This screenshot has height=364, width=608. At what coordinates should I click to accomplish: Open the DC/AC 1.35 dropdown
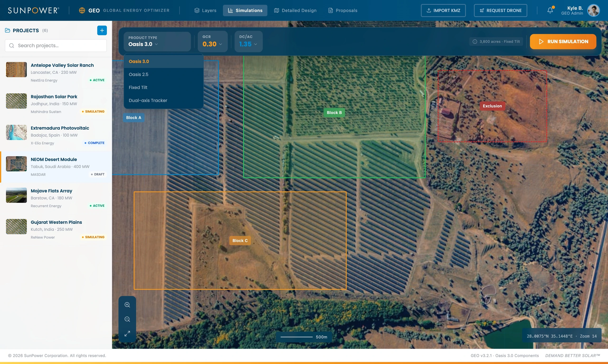pos(248,41)
